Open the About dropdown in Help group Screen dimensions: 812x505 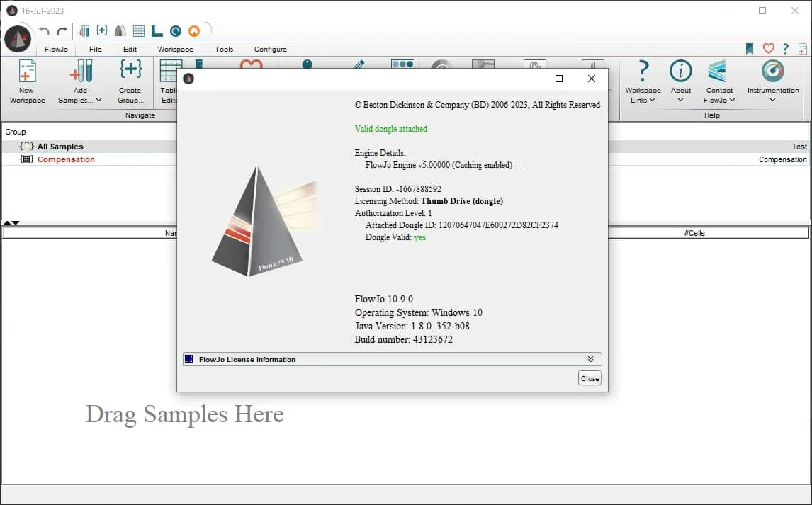pos(680,81)
